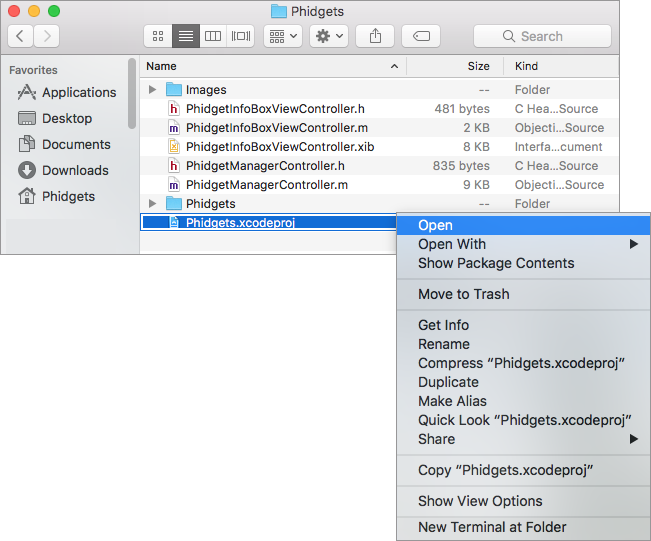Expand Open With submenu arrow
This screenshot has height=541, width=651.
click(634, 244)
